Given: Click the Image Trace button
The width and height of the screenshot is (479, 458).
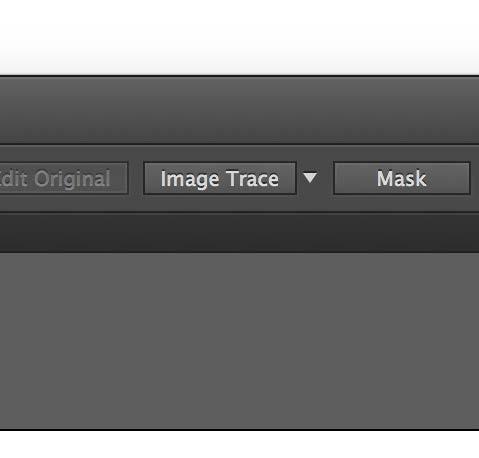Looking at the screenshot, I should 220,178.
